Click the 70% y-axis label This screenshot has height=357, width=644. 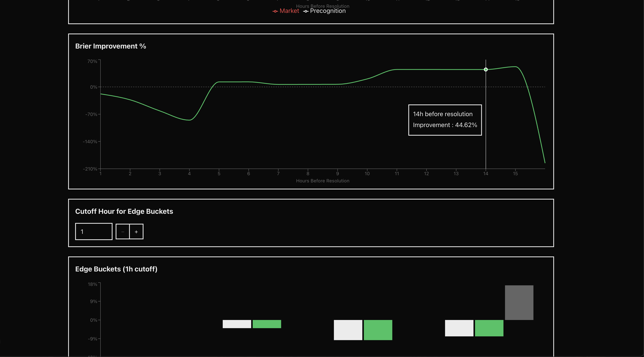point(92,61)
